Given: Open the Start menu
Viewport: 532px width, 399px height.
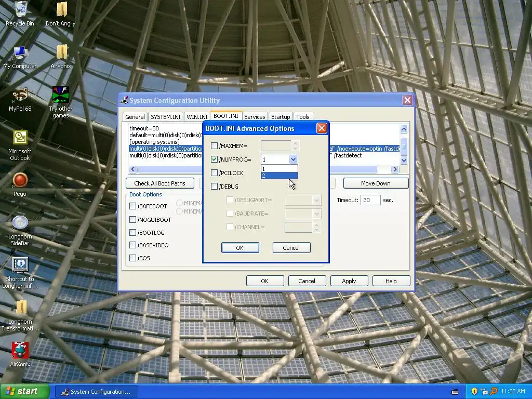Looking at the screenshot, I should tap(24, 392).
